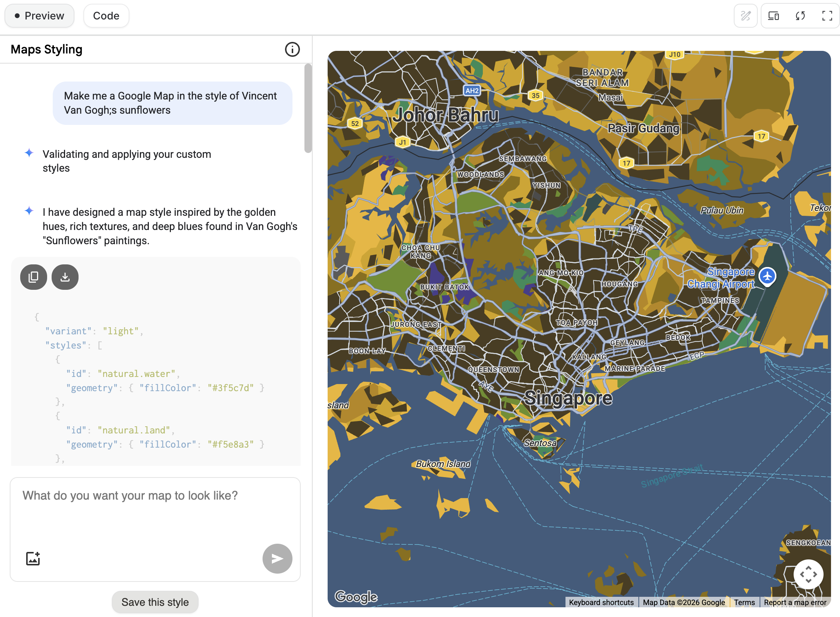Open the Maps Styling info icon

[x=292, y=49]
